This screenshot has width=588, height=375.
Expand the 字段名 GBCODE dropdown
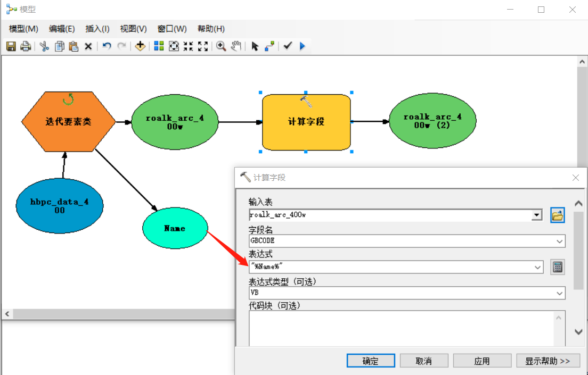click(x=559, y=241)
